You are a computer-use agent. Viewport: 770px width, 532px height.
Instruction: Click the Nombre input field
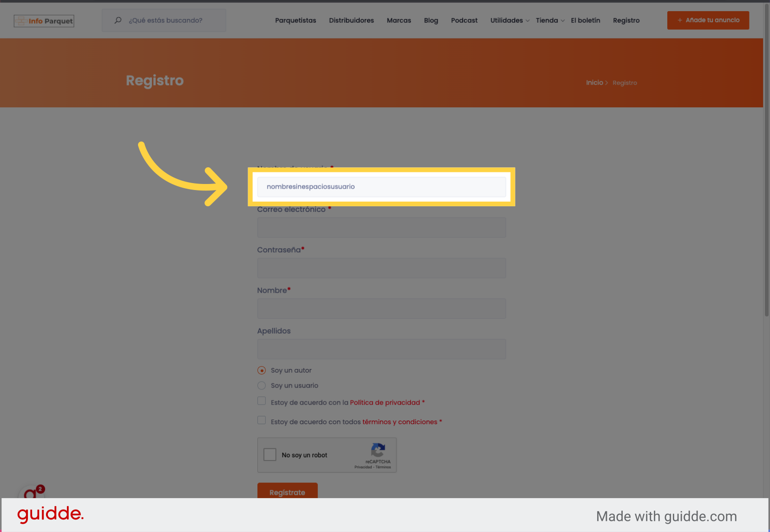(x=382, y=309)
